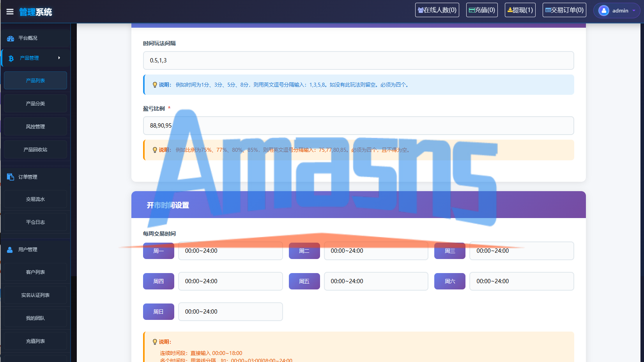Go to 风控管理 page

35,126
